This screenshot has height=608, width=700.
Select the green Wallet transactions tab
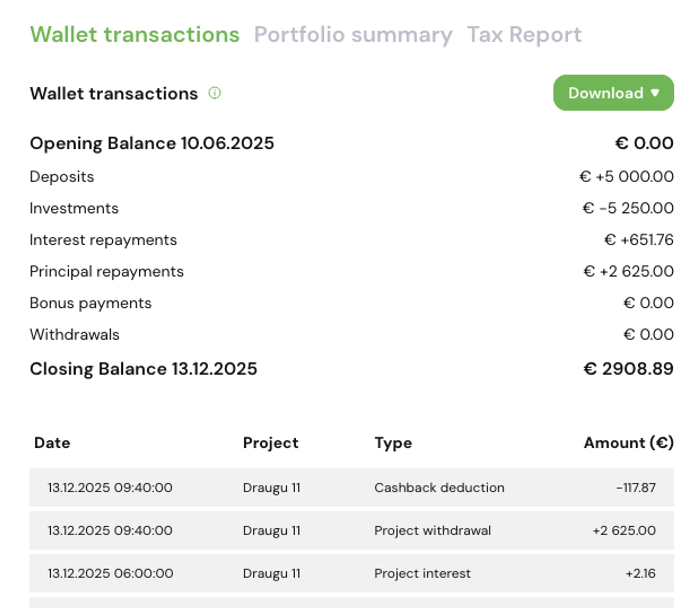tap(135, 35)
